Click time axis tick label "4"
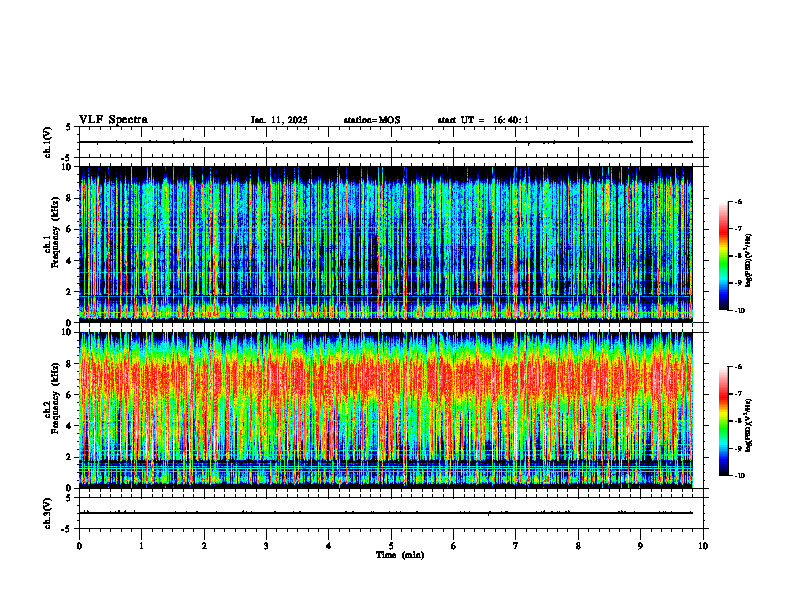This screenshot has height=612, width=792. pyautogui.click(x=329, y=546)
